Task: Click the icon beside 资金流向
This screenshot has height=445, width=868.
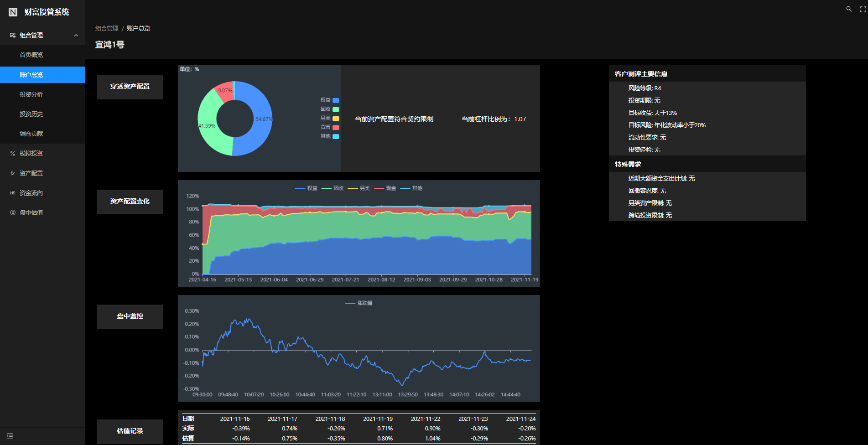Action: (x=13, y=193)
